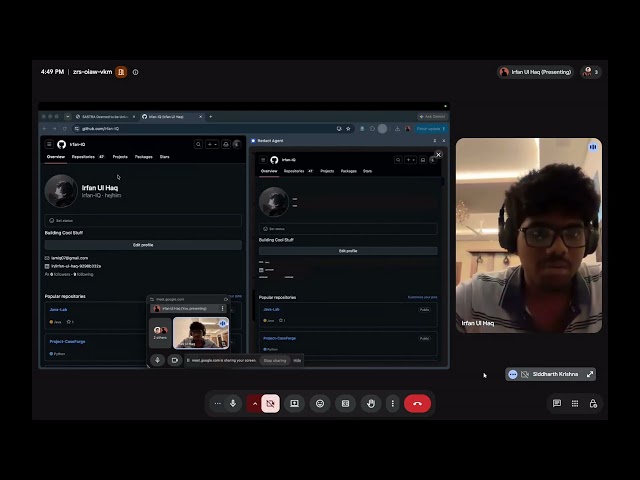
Task: Click Customize your pins link in the Redact Agent panel
Action: coord(422,297)
